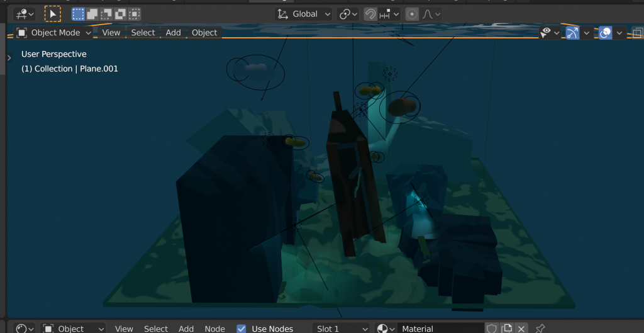The width and height of the screenshot is (644, 333).
Task: Toggle the node editor pin icon
Action: [x=540, y=329]
